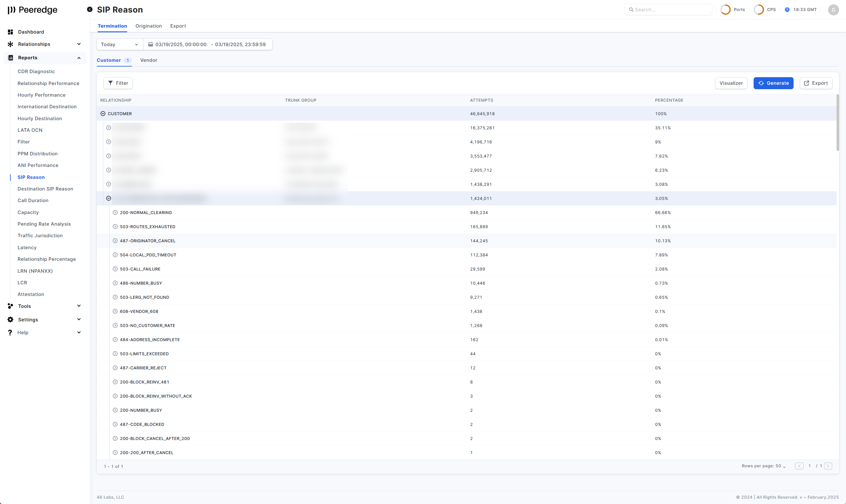Expand the 200-NORMAL_CLEARING row
Viewport: 846px width, 504px height.
coord(115,212)
